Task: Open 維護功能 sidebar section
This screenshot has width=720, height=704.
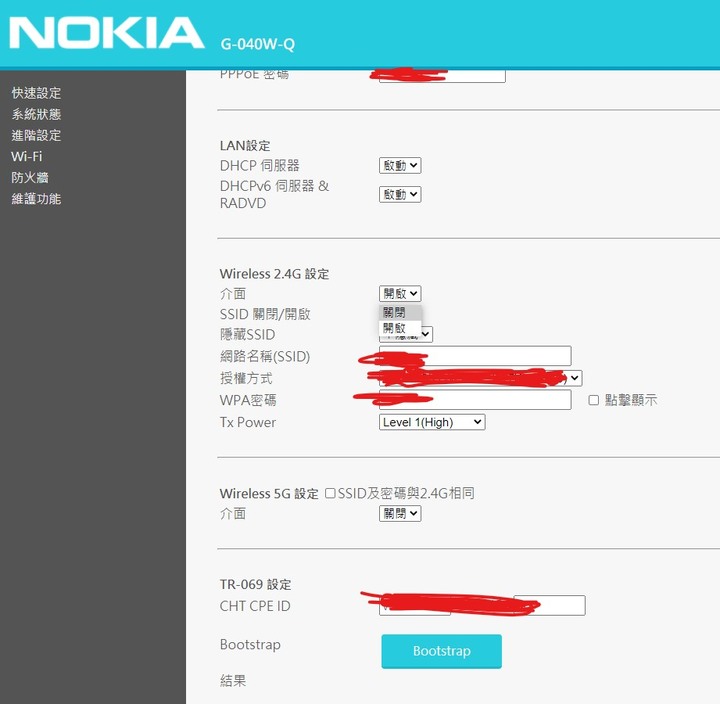Action: point(36,199)
